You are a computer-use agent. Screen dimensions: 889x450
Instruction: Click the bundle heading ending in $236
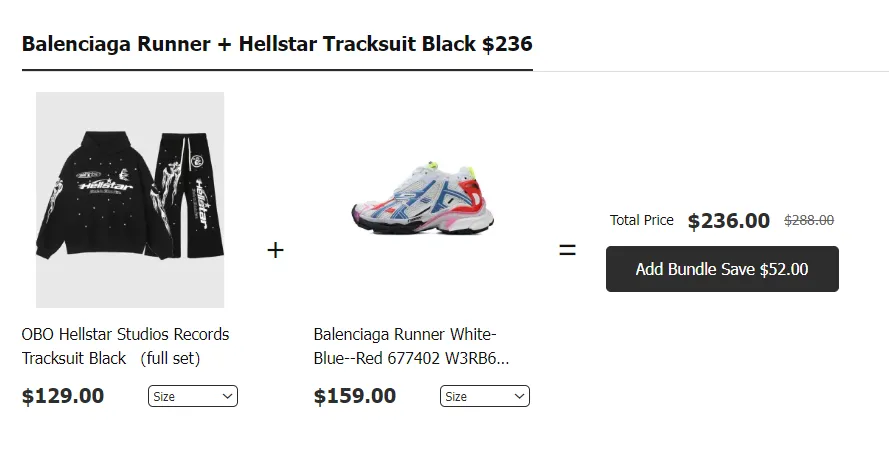(277, 44)
